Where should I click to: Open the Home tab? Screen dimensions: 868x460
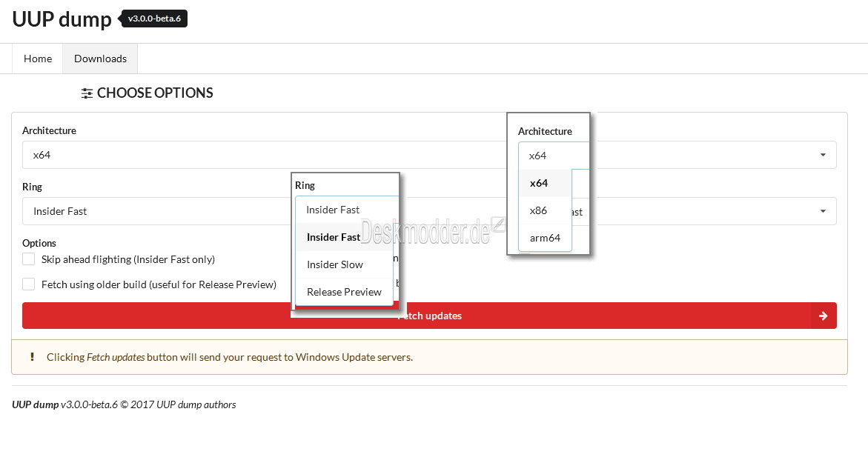[x=38, y=59]
